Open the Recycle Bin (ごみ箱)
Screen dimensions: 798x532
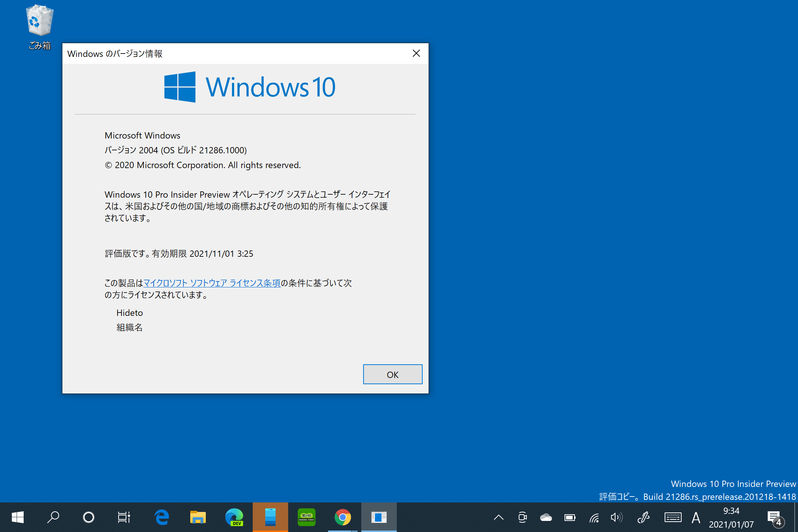(x=38, y=20)
